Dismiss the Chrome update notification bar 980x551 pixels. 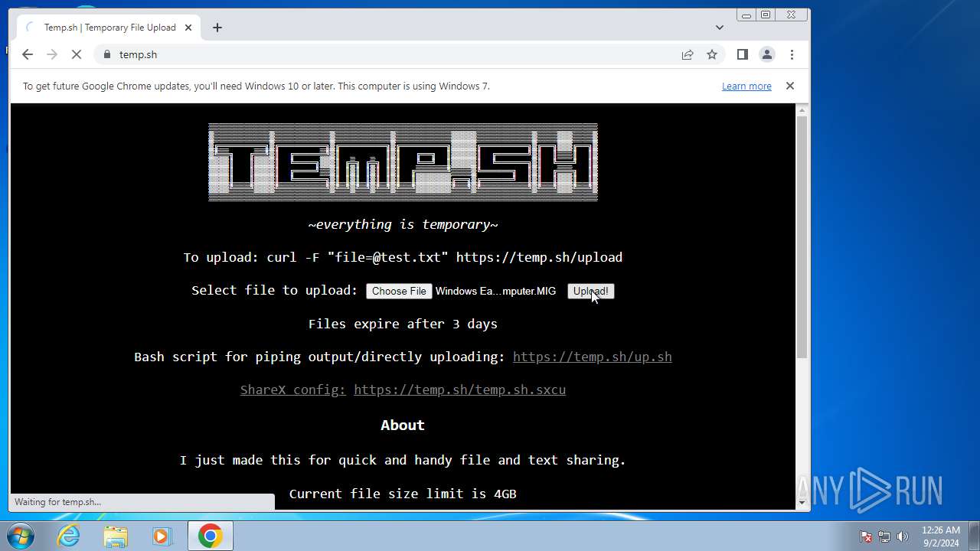[x=790, y=86]
